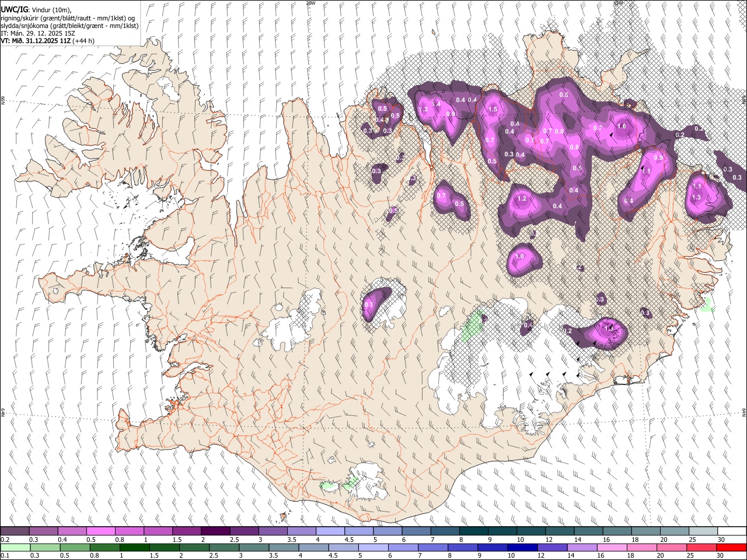
Task: Click the bright pink 0.5–0.8 swatch, top legend row
Action: [x=100, y=531]
